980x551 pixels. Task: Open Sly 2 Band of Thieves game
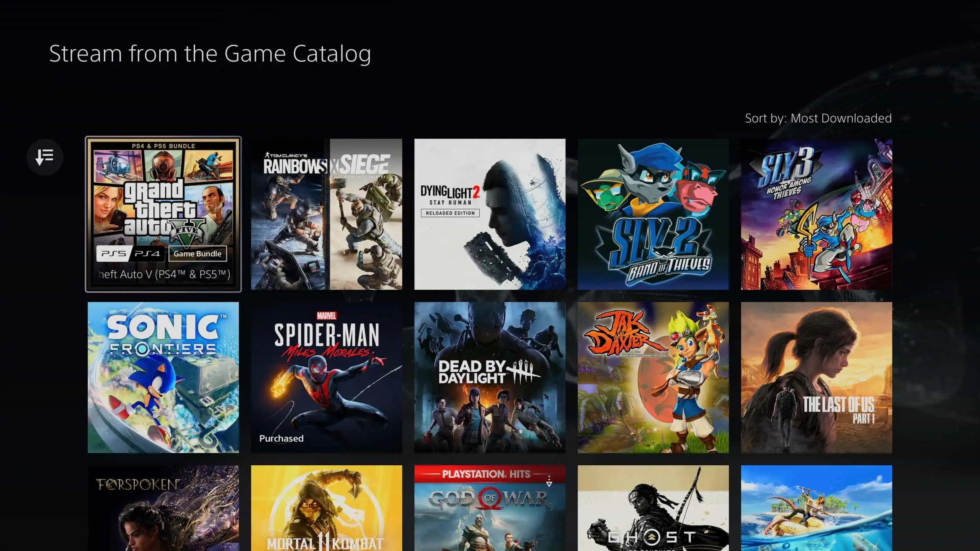coord(653,214)
